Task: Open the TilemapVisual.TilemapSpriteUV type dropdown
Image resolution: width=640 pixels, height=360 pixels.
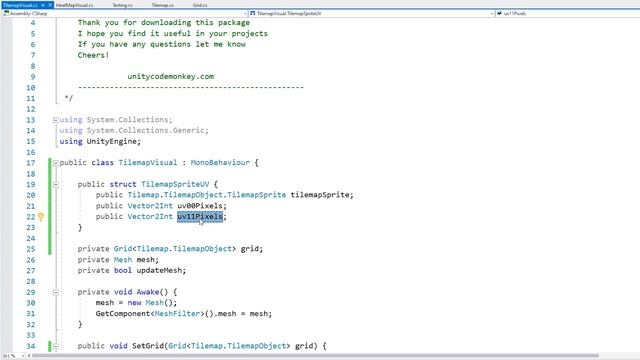Action: [371, 13]
